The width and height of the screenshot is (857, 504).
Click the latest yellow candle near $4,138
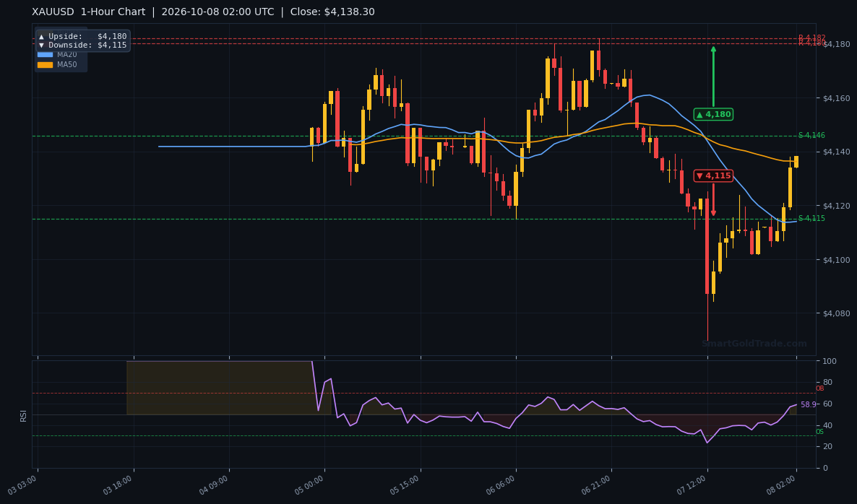pos(796,162)
